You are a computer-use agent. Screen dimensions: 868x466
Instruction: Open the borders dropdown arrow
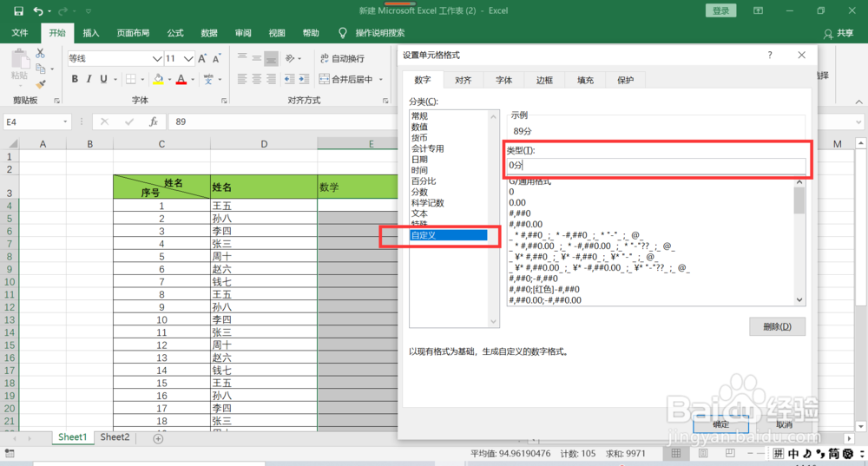point(142,79)
